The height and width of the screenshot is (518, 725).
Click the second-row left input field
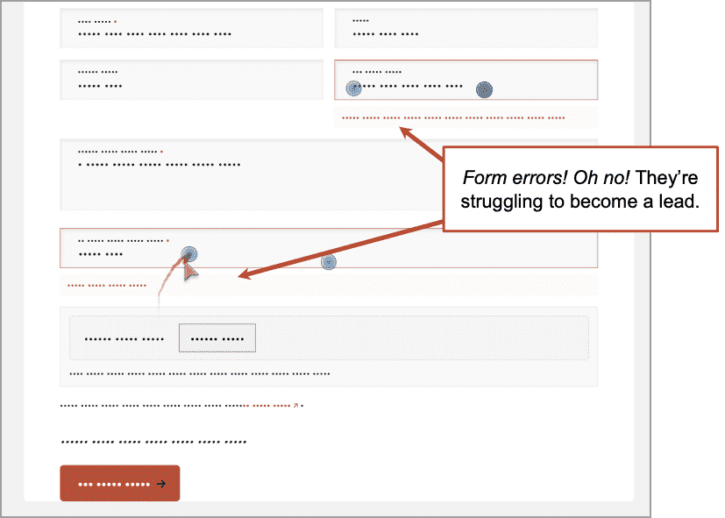(191, 80)
